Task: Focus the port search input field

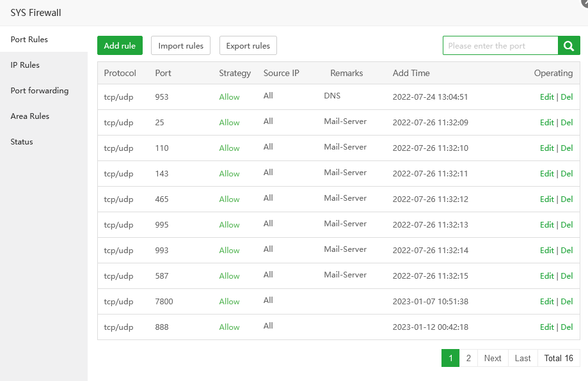Action: click(x=500, y=45)
